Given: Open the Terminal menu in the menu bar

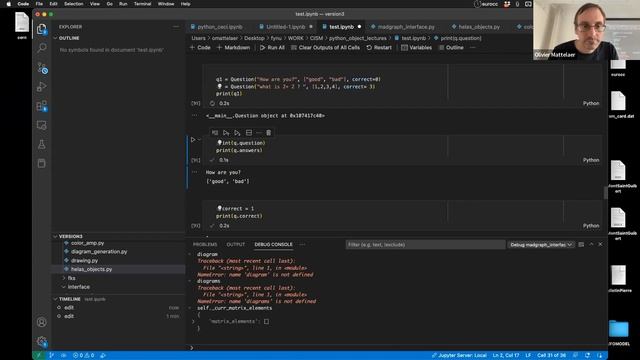Looking at the screenshot, I should pyautogui.click(x=142, y=4).
